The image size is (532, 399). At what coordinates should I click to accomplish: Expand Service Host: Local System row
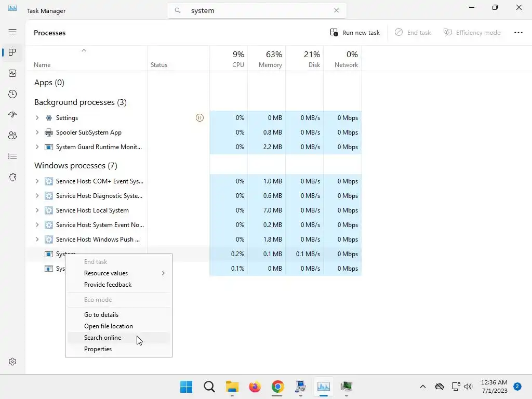coord(37,210)
